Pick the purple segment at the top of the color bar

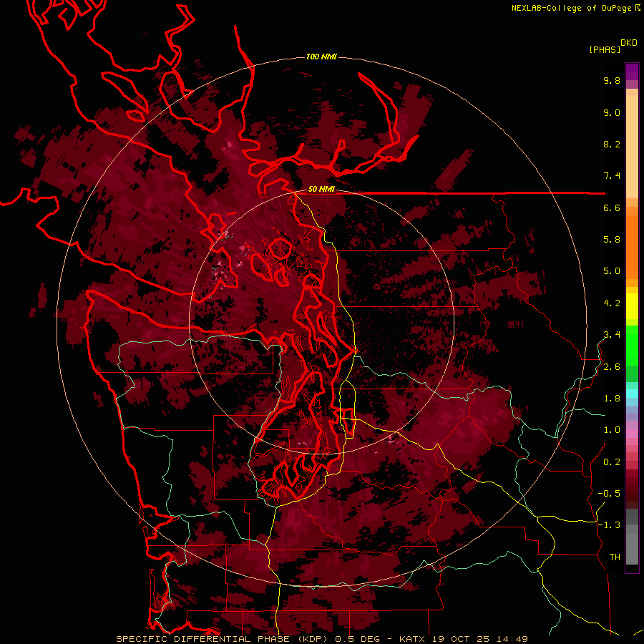tap(632, 72)
